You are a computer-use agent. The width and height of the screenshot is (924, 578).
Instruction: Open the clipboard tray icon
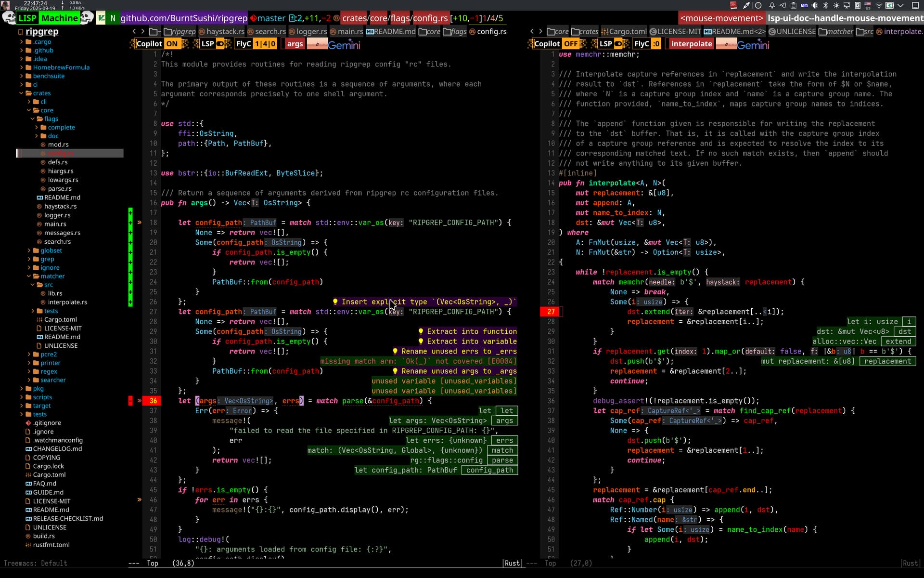point(793,5)
